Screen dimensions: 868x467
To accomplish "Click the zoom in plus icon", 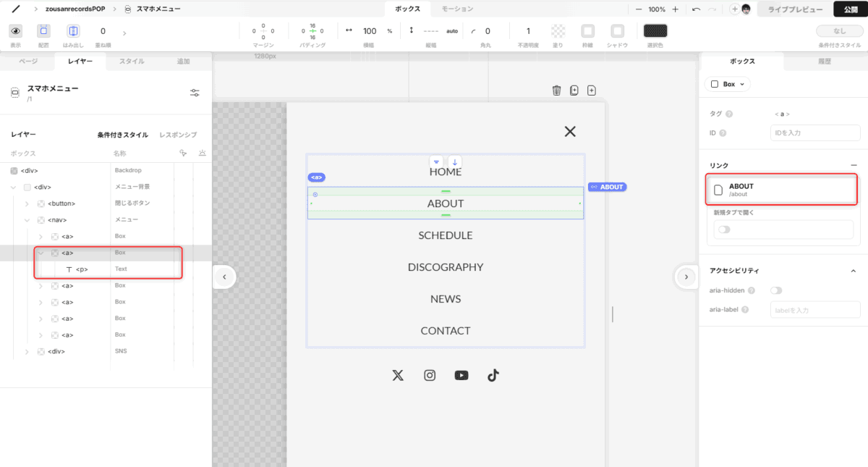I will [675, 9].
